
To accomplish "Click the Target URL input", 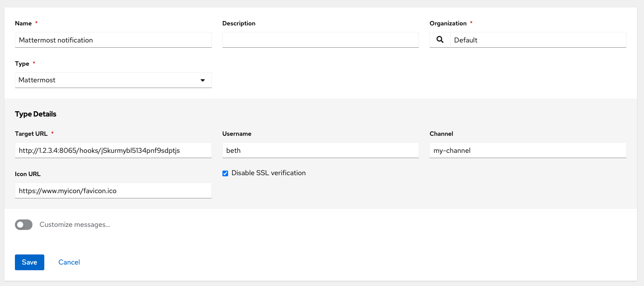I will (113, 150).
